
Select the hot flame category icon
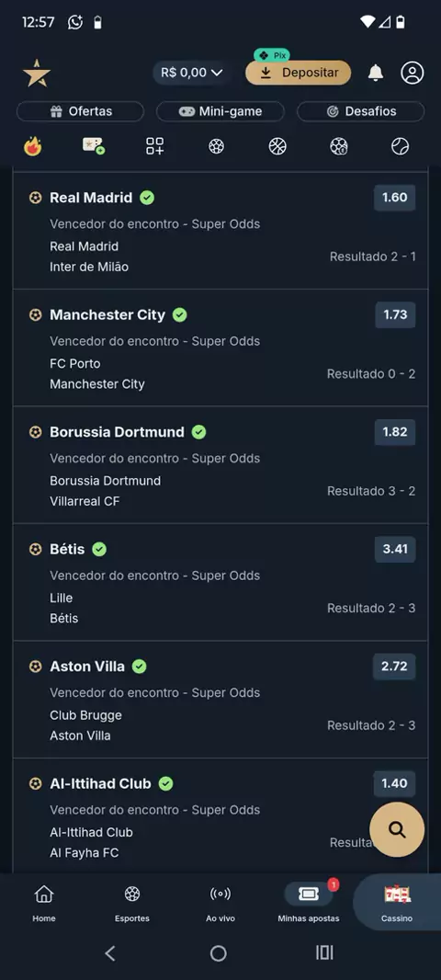tap(32, 146)
